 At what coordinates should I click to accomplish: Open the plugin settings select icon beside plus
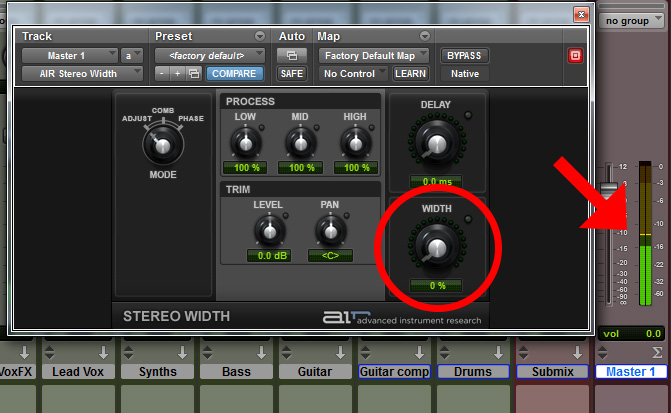click(x=193, y=74)
